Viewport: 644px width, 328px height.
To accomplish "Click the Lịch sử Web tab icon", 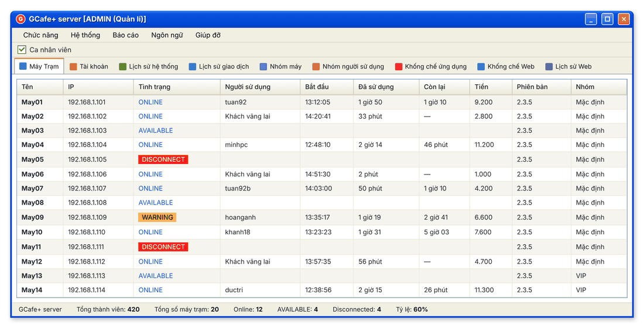I will [549, 67].
